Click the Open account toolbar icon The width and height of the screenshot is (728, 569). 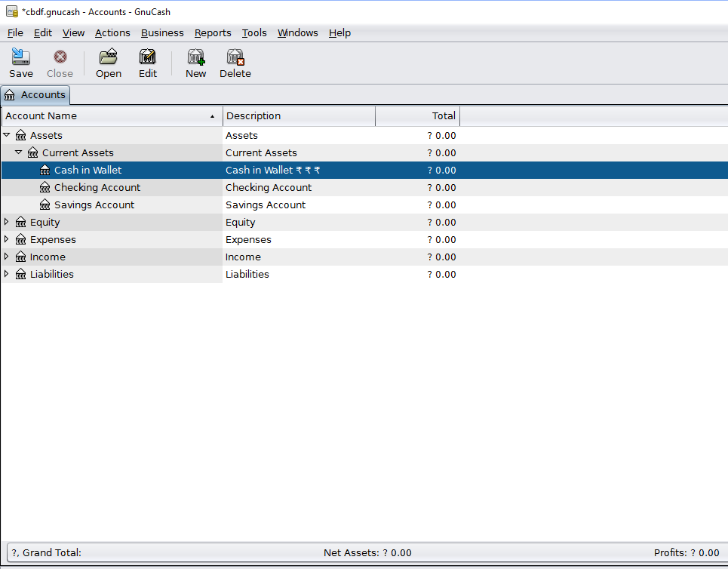tap(108, 57)
